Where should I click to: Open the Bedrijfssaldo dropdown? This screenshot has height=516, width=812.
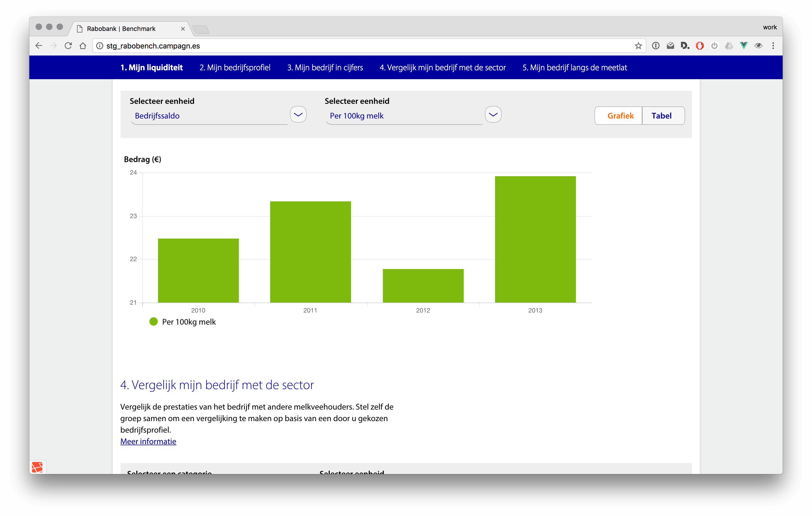point(298,114)
